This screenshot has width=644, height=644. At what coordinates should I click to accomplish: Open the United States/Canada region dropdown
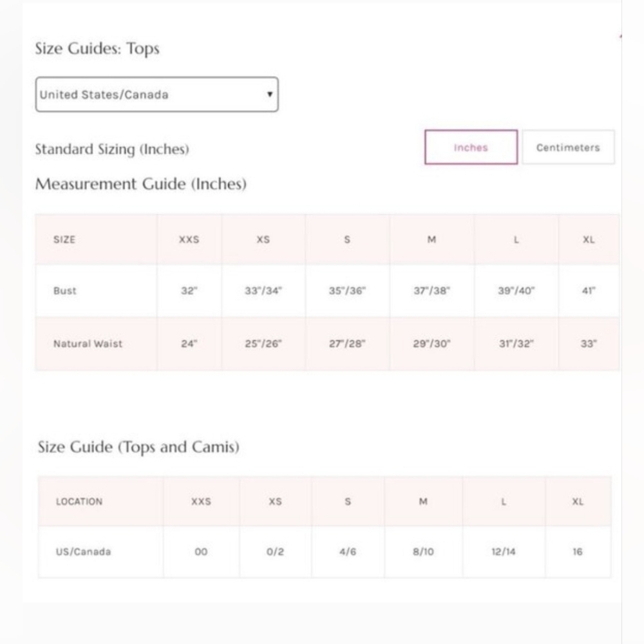[157, 95]
